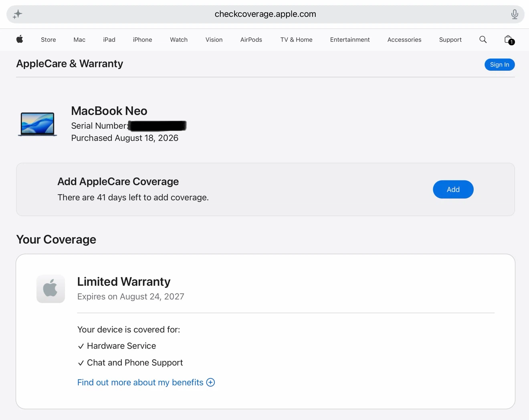Click the grey Apple logo warranty icon
Viewport: 529px width, 420px height.
point(50,289)
